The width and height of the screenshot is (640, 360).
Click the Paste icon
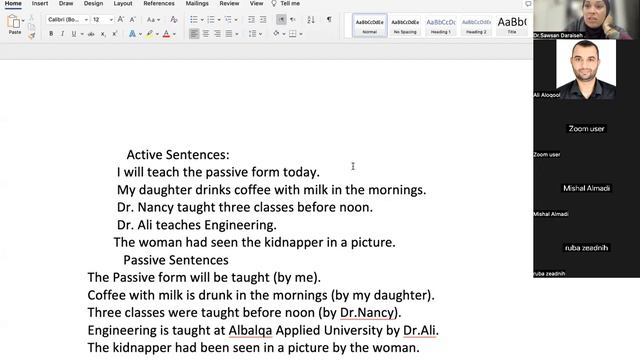(13, 22)
